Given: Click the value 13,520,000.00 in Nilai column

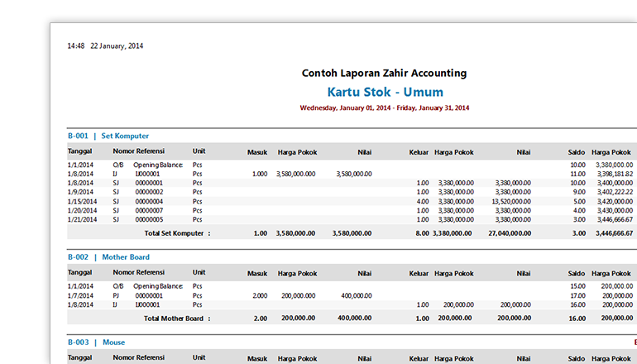Looking at the screenshot, I should [511, 202].
